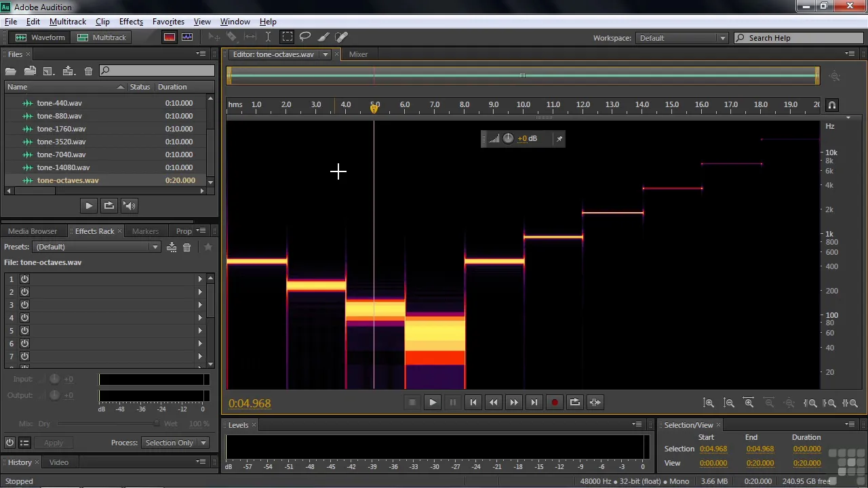Open the Workspace dropdown

[682, 38]
